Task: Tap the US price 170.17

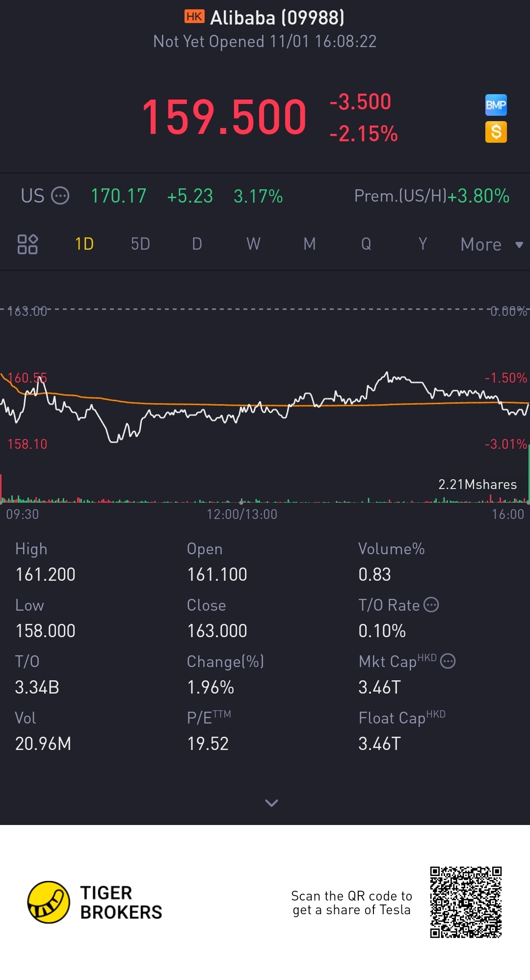Action: 119,196
